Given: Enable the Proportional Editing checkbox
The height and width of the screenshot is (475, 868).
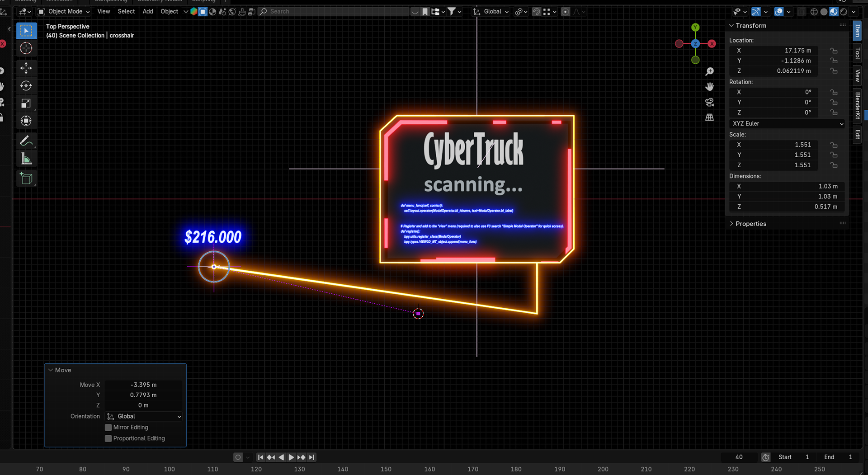Looking at the screenshot, I should [108, 438].
